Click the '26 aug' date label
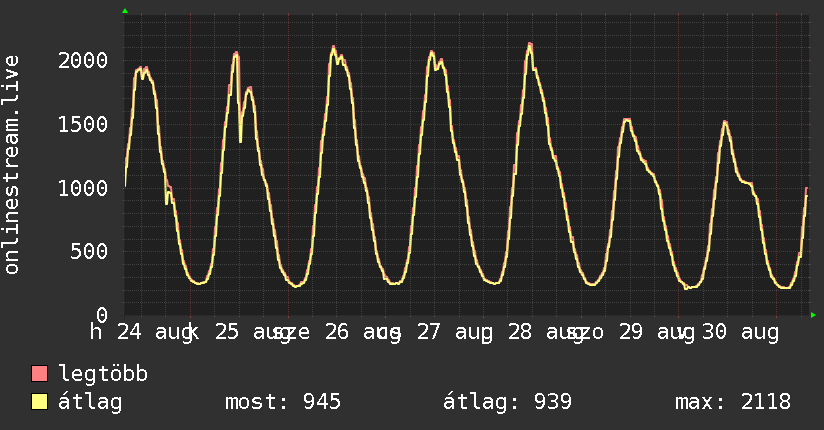This screenshot has width=824, height=430. coord(363,333)
